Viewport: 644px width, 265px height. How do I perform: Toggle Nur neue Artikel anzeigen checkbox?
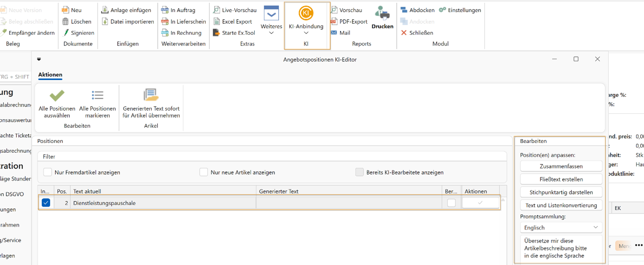[x=203, y=172]
